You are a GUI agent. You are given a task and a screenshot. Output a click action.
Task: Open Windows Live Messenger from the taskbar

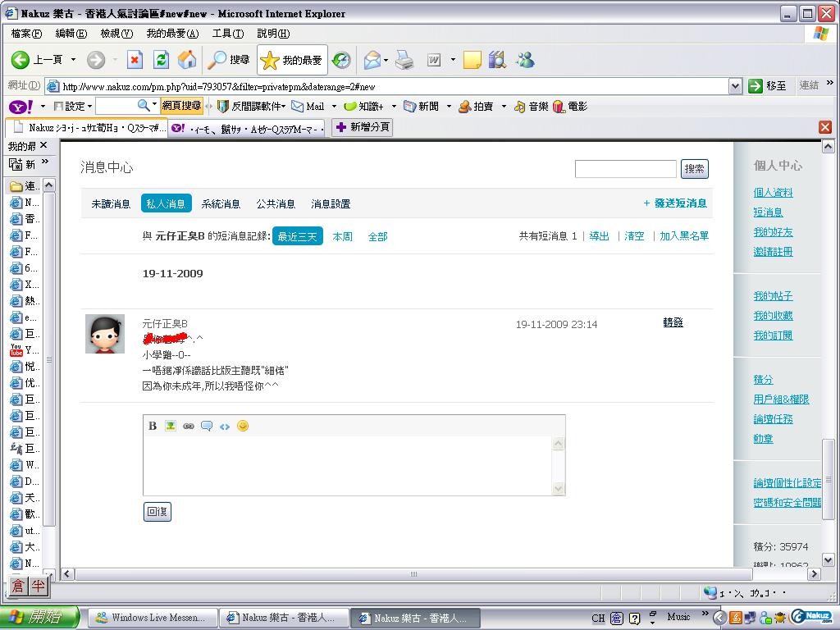(153, 618)
